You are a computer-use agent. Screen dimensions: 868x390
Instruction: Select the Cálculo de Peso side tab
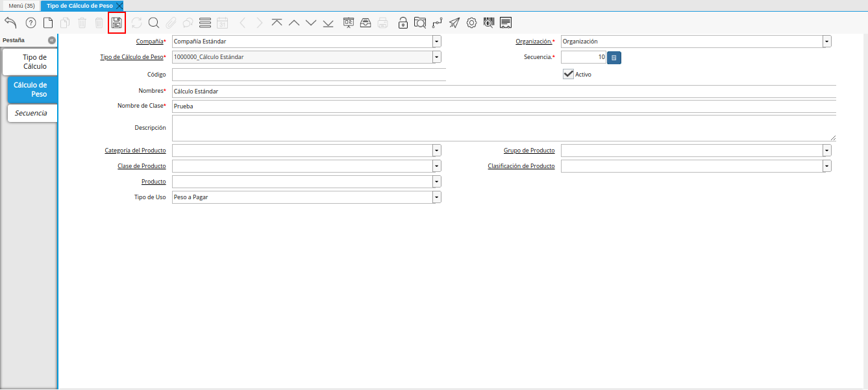[32, 90]
